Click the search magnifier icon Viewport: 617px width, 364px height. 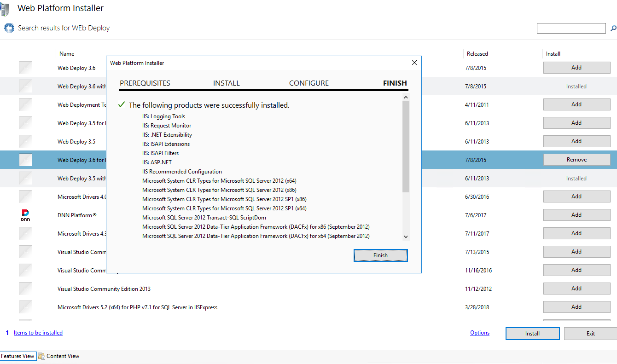coord(614,28)
